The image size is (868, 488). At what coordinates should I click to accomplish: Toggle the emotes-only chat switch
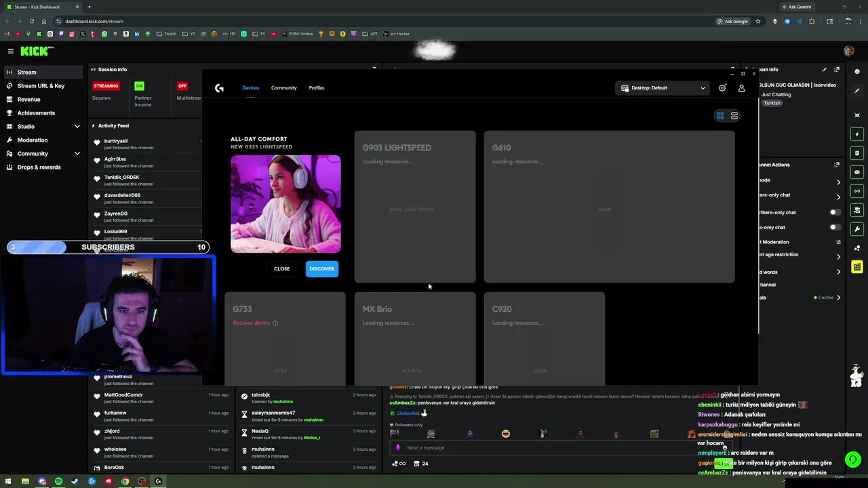coord(835,228)
